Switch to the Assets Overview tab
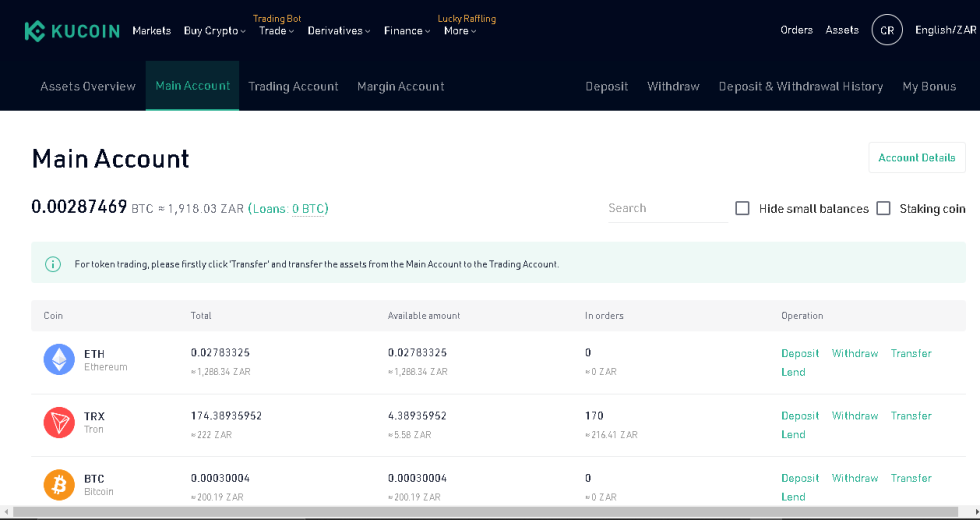The height and width of the screenshot is (520, 980). coord(88,86)
